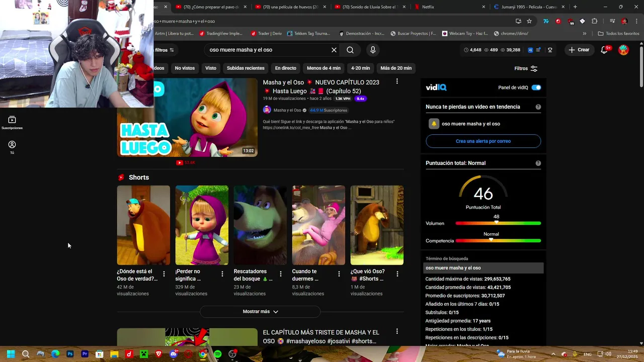Open the vidIQ trophy icon
644x362 pixels.
[x=550, y=50]
